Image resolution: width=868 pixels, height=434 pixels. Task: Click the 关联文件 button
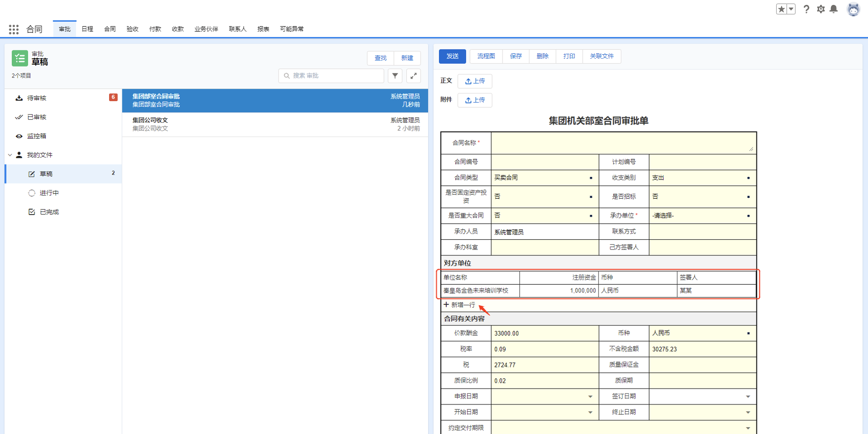tap(602, 56)
